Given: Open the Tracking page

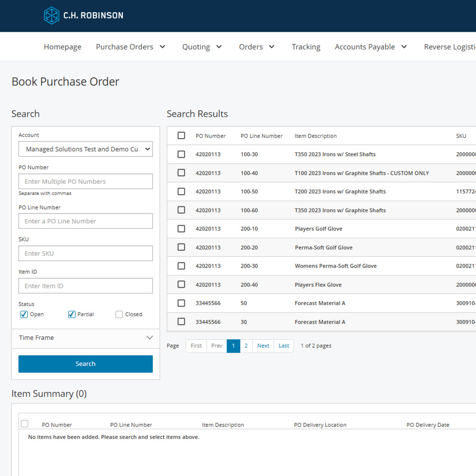Looking at the screenshot, I should click(x=306, y=47).
